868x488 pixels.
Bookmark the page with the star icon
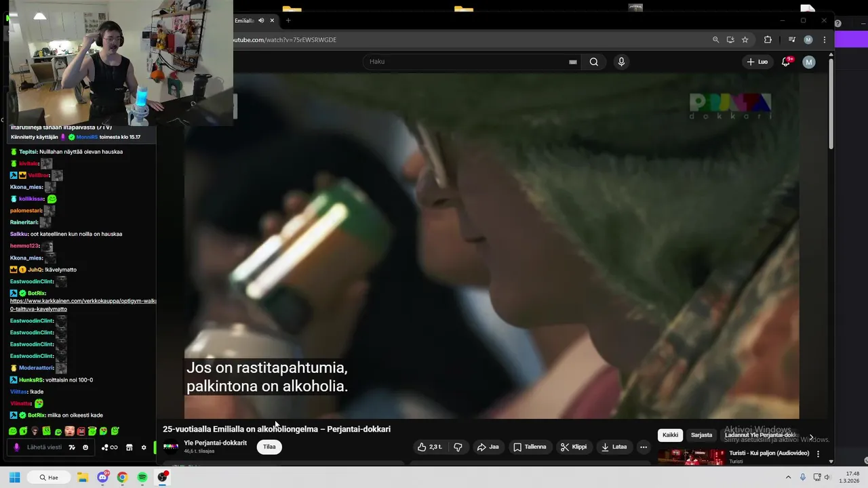tap(745, 40)
